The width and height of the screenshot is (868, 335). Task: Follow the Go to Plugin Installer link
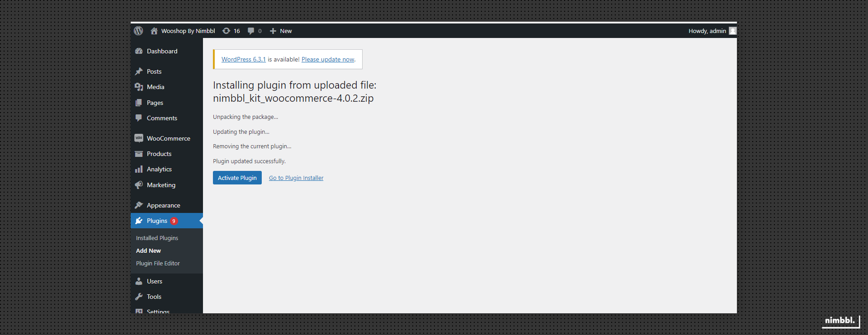coord(296,178)
